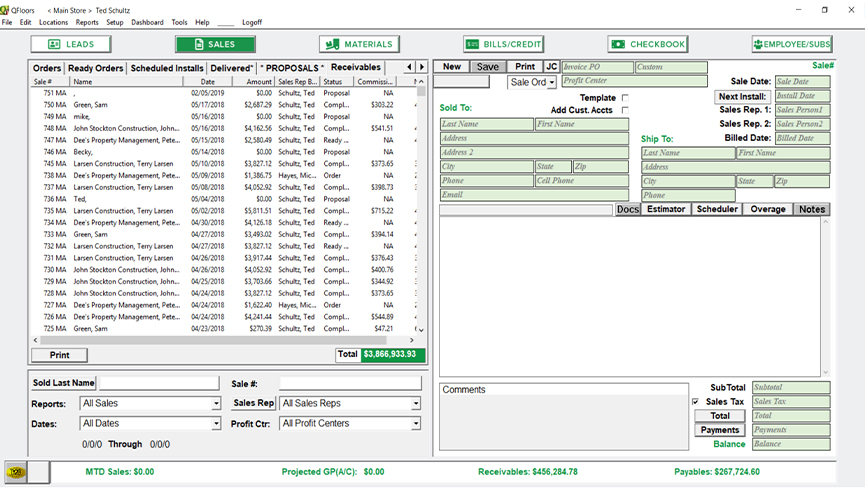Open the Docs tab button
865x492 pixels.
(x=628, y=210)
